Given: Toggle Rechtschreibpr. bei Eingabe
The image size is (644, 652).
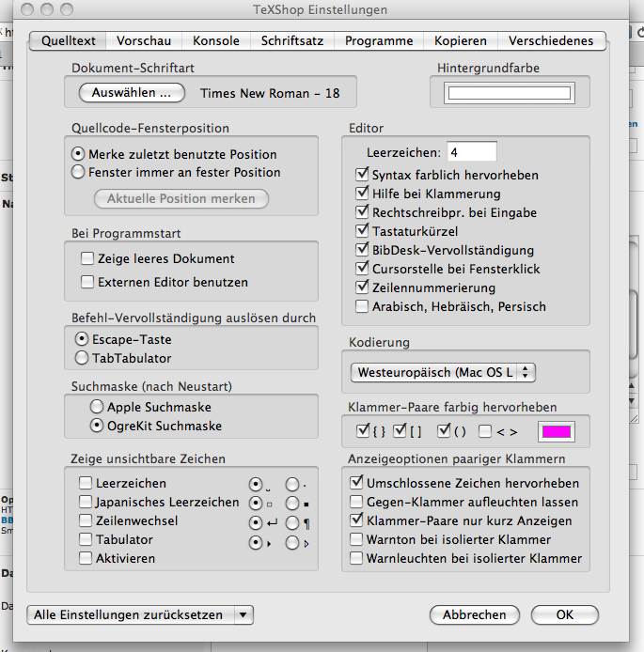Looking at the screenshot, I should 362,212.
